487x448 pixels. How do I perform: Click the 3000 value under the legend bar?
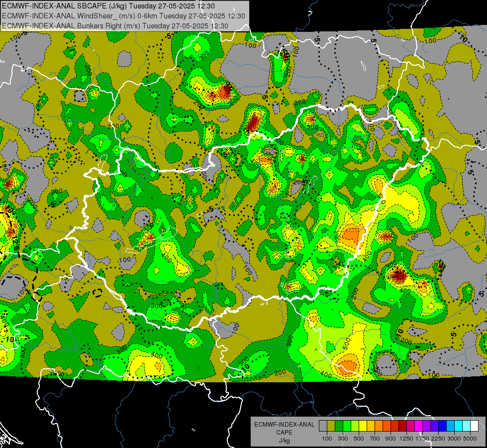click(x=454, y=439)
